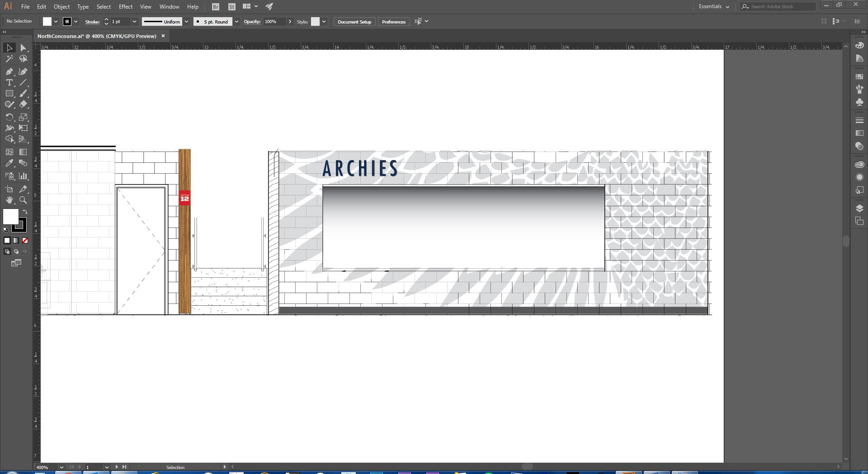Expand the Opacity arrow
This screenshot has width=868, height=474.
[x=290, y=22]
